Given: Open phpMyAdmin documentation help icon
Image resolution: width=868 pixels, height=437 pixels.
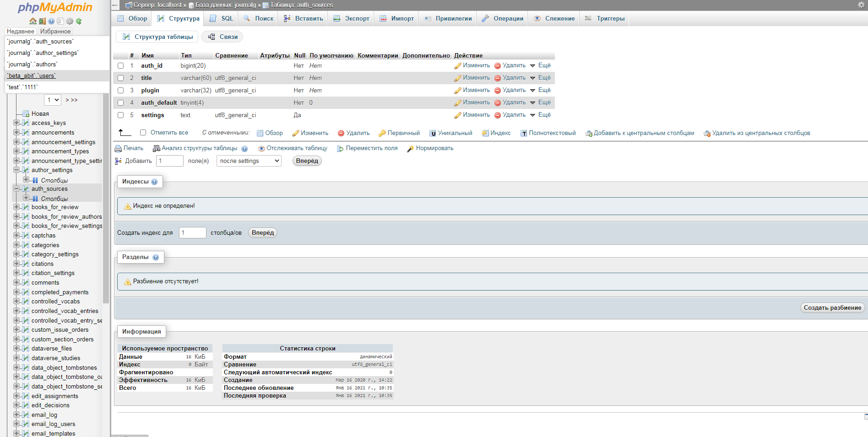Looking at the screenshot, I should tap(51, 21).
